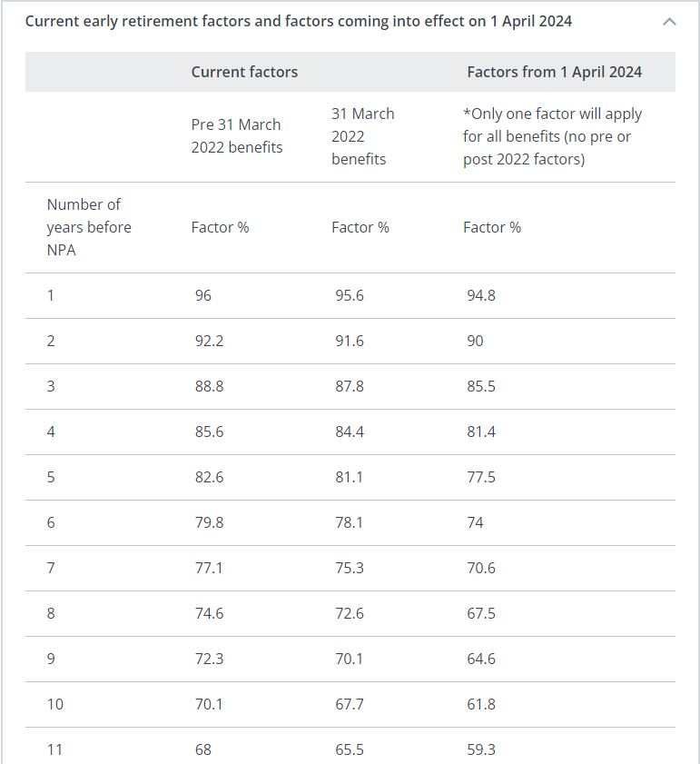Select the 82.6 factor in row 5

pyautogui.click(x=210, y=477)
